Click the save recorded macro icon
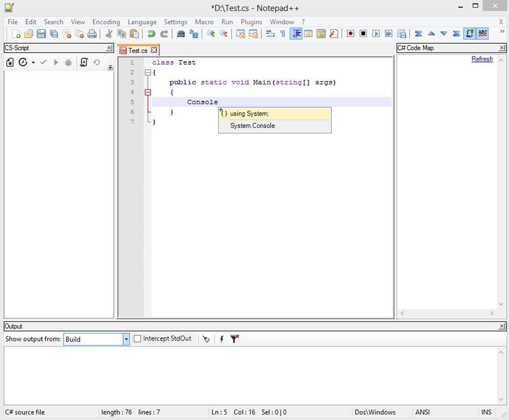The width and height of the screenshot is (509, 420). 402,34
